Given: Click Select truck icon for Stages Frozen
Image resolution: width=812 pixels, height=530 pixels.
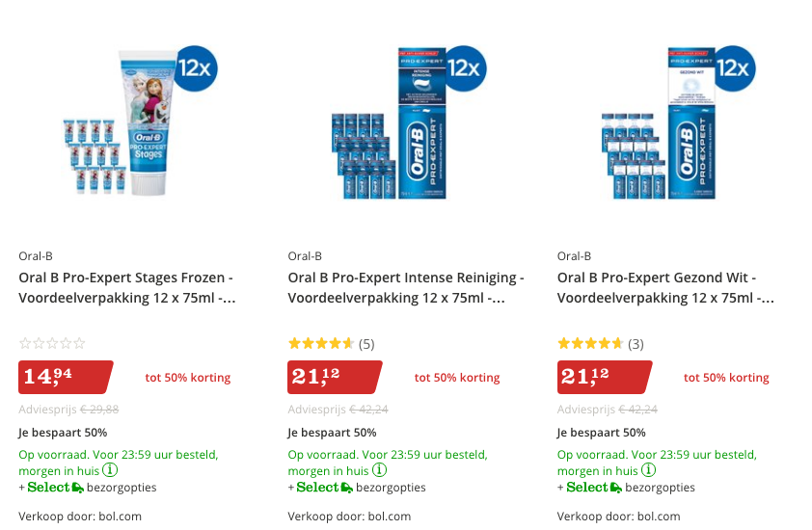Looking at the screenshot, I should [78, 488].
